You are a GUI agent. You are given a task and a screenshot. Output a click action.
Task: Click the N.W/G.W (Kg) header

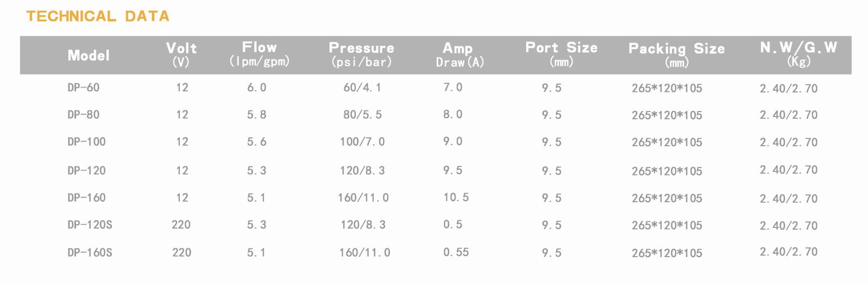point(799,54)
